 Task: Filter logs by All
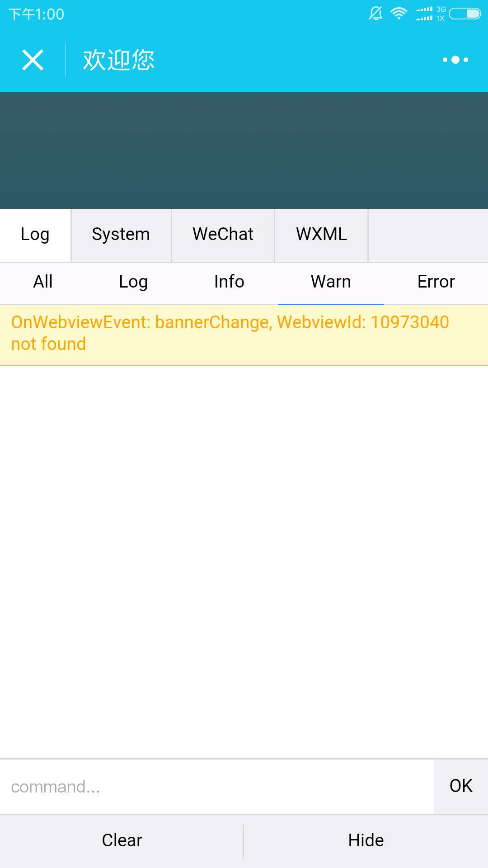pos(43,282)
